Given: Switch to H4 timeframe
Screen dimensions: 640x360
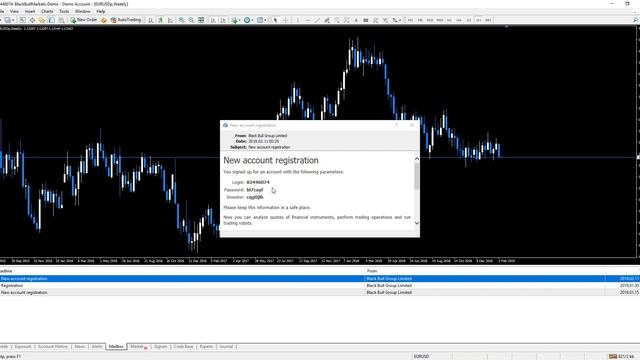Looking at the screenshot, I should 459,20.
